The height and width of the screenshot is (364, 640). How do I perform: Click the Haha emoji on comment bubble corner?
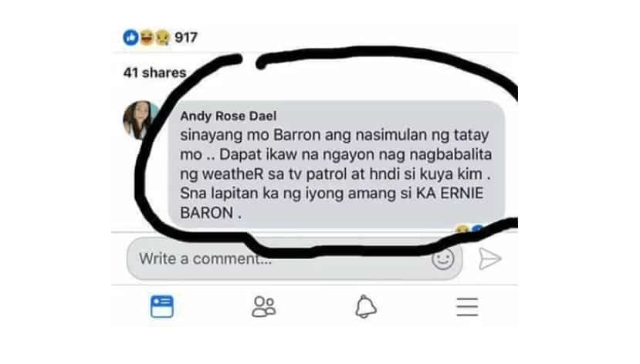click(462, 229)
